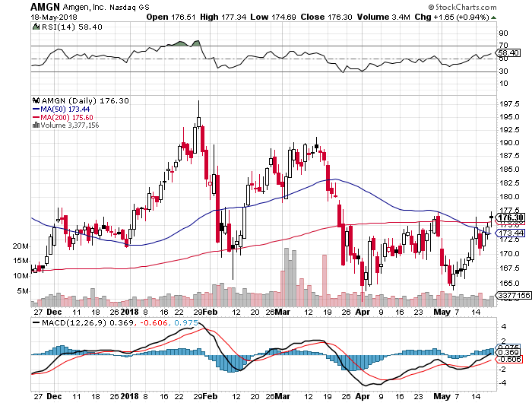The height and width of the screenshot is (403, 532).
Task: Click the Feb label on price axis
Action: tap(210, 312)
